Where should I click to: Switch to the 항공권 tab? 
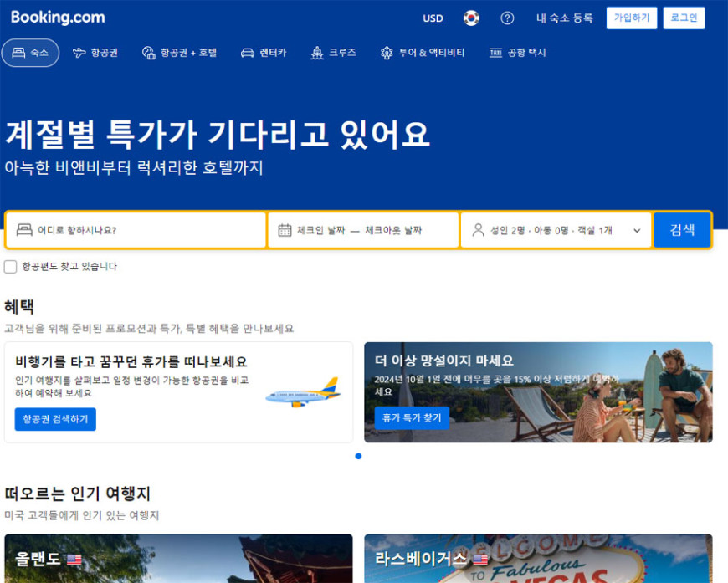[95, 53]
